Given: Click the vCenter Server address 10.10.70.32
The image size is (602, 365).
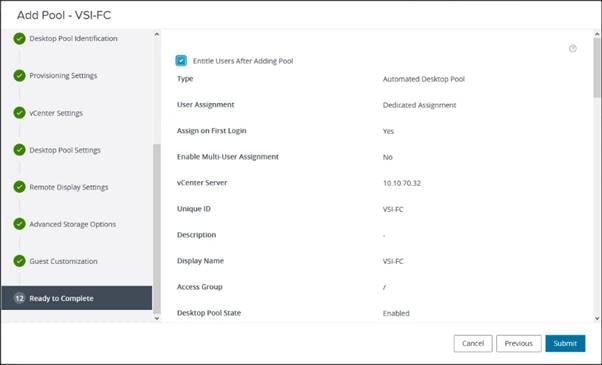Looking at the screenshot, I should 402,183.
